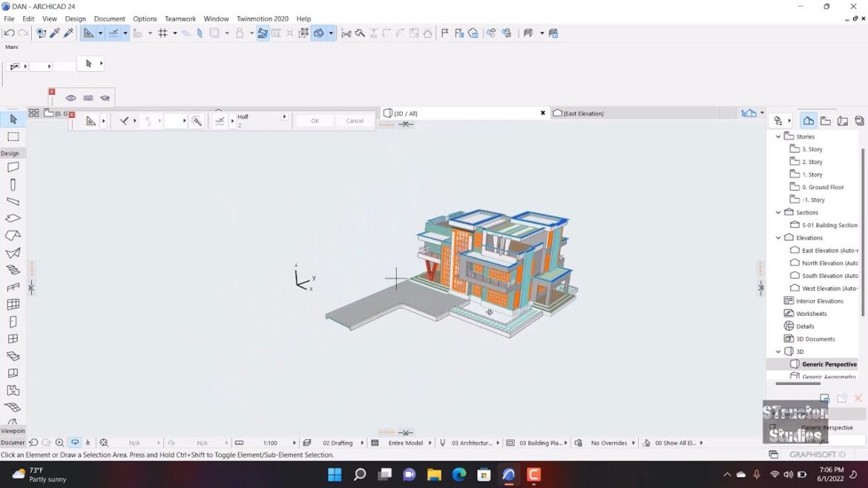The image size is (868, 488).
Task: Choose the Column tool in the Design toolbox
Action: (x=13, y=185)
